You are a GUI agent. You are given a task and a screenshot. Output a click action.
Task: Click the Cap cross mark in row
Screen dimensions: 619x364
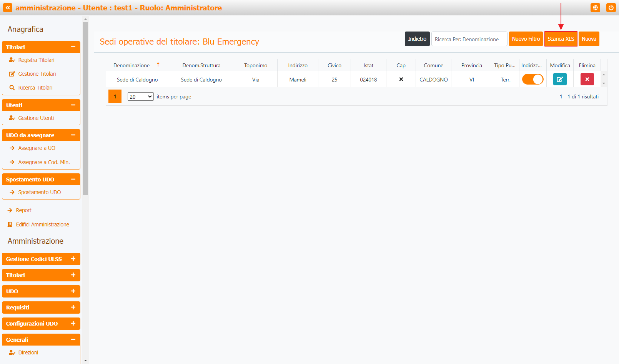point(401,79)
